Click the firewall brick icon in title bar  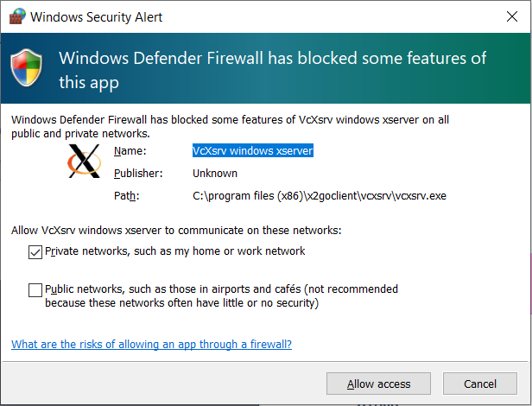[17, 16]
